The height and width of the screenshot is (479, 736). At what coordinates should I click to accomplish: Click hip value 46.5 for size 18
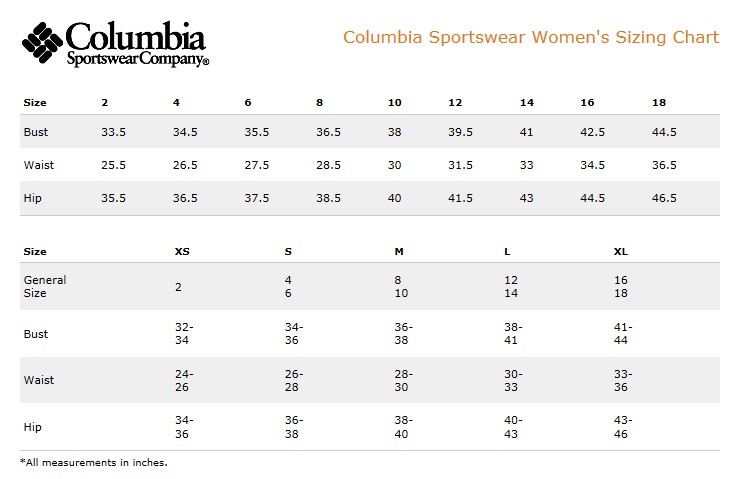[x=664, y=198]
